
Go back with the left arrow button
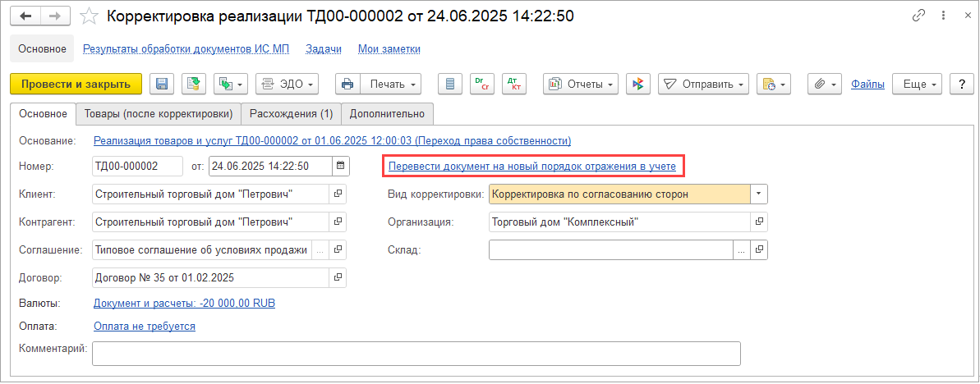pyautogui.click(x=26, y=17)
